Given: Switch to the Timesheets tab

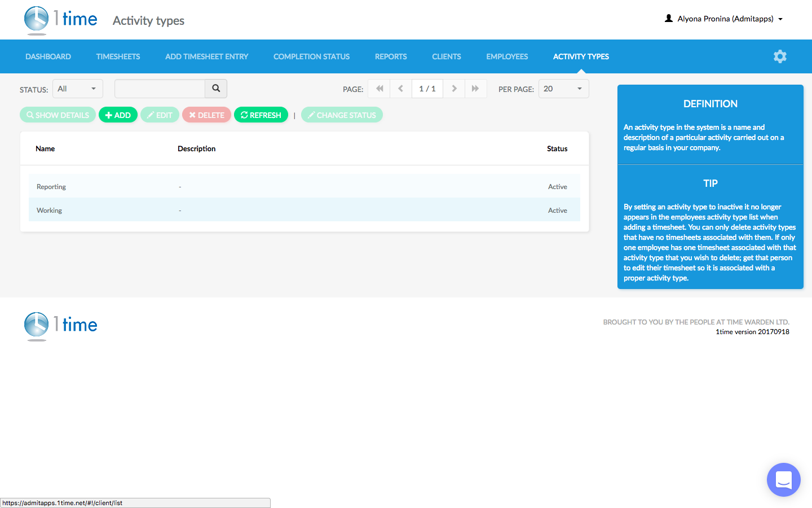Looking at the screenshot, I should 118,56.
